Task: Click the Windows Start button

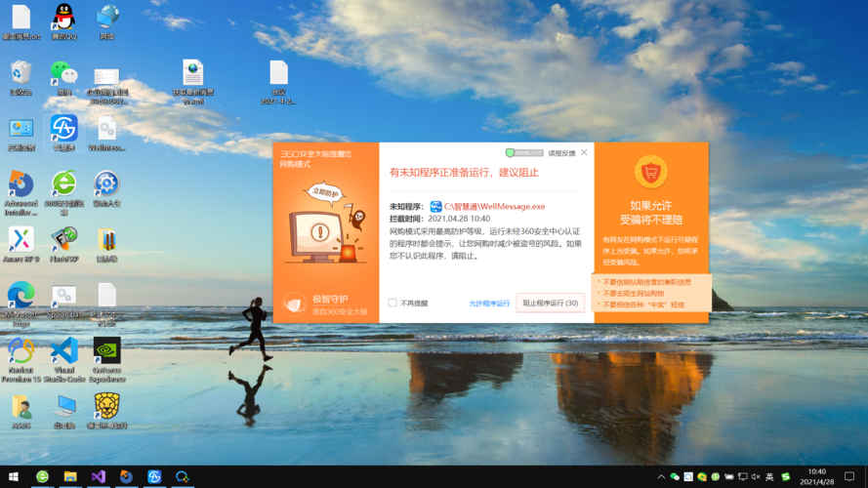Action: pyautogui.click(x=14, y=476)
